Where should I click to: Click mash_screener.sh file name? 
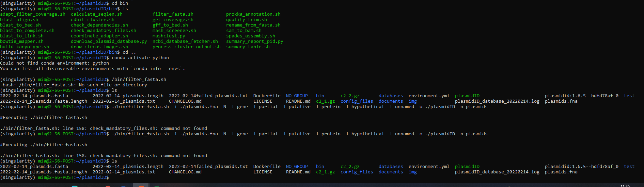174,31
